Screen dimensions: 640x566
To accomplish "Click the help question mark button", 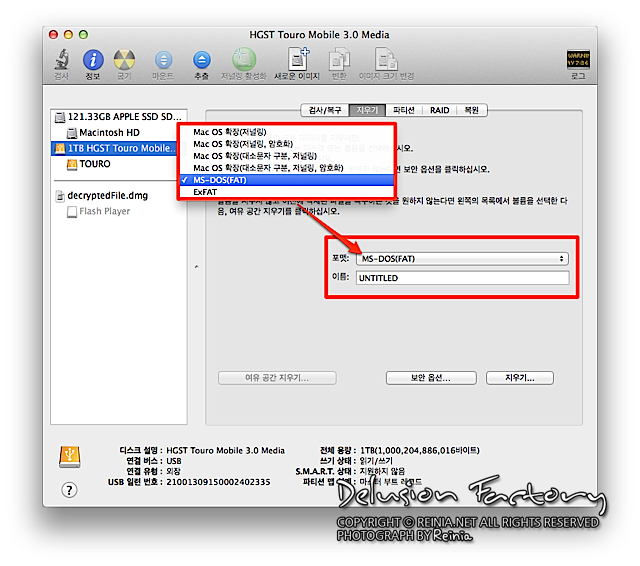I will (x=69, y=490).
